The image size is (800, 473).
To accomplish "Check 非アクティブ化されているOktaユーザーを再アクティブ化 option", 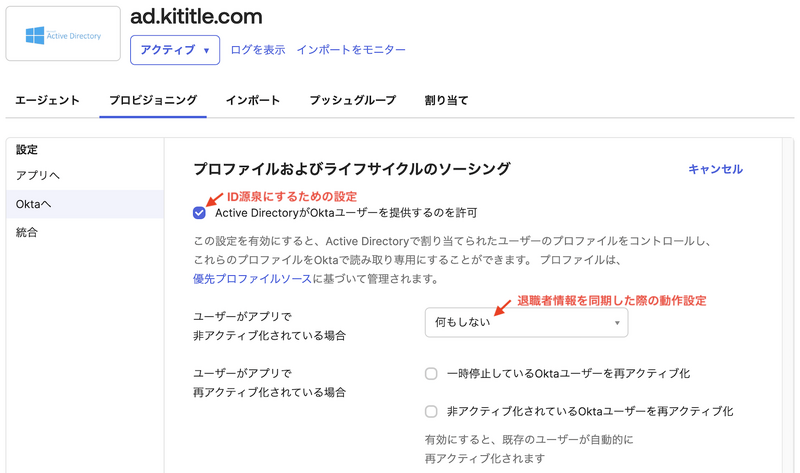I will [432, 411].
